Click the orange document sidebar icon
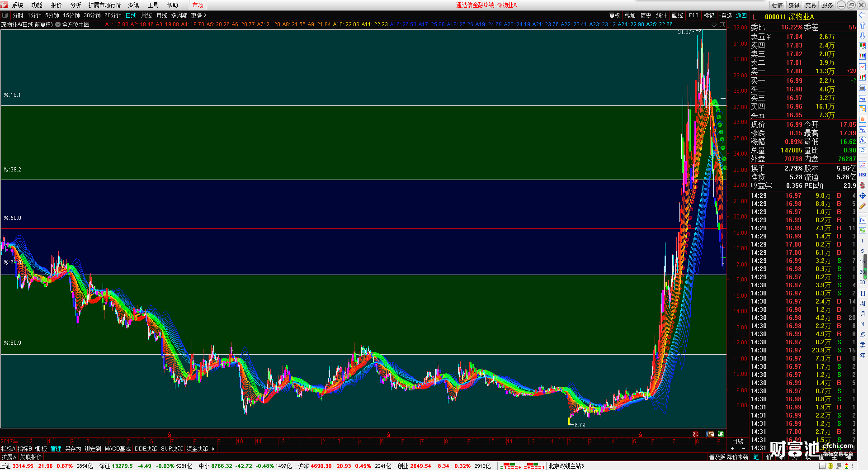868x470 pixels. pos(862,119)
